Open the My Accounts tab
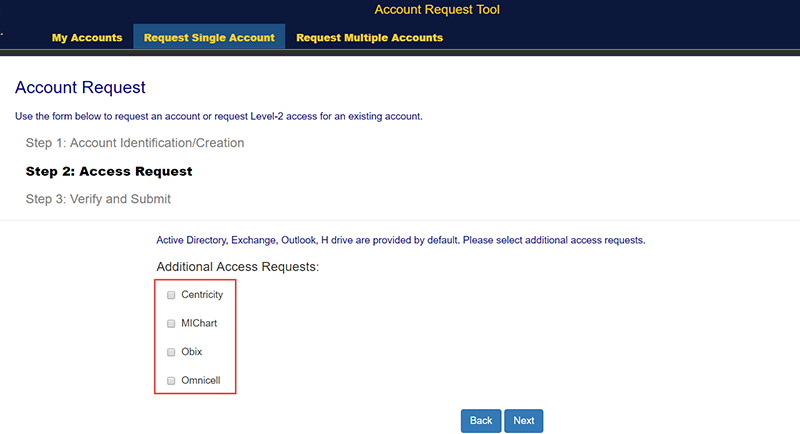The width and height of the screenshot is (800, 434). point(87,38)
